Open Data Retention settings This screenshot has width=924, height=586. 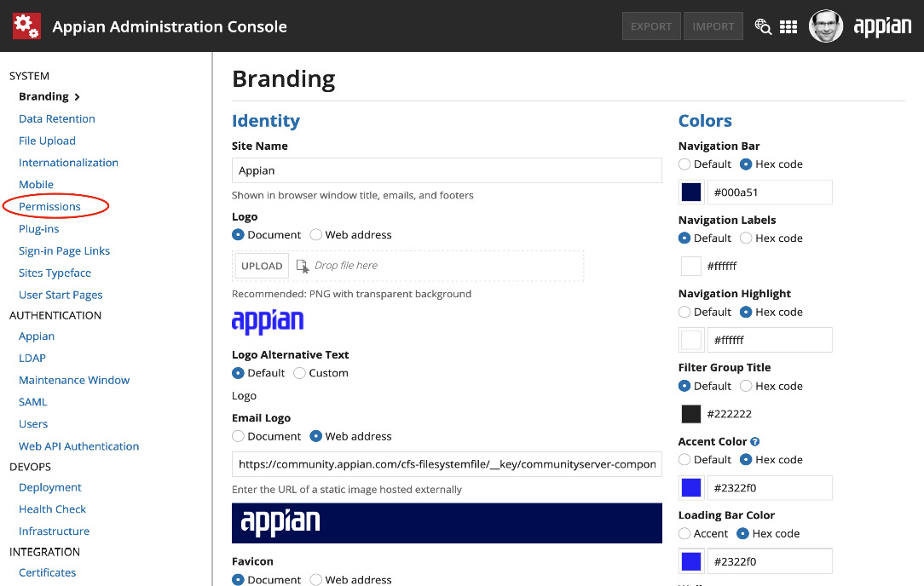pos(56,119)
